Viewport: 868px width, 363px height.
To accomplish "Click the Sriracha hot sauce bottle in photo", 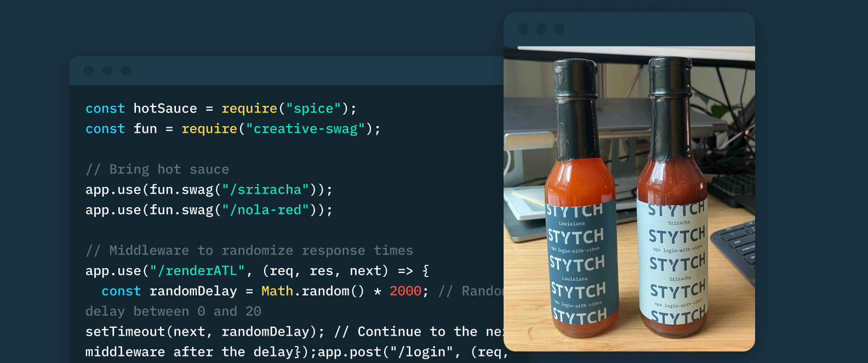I will 673,197.
